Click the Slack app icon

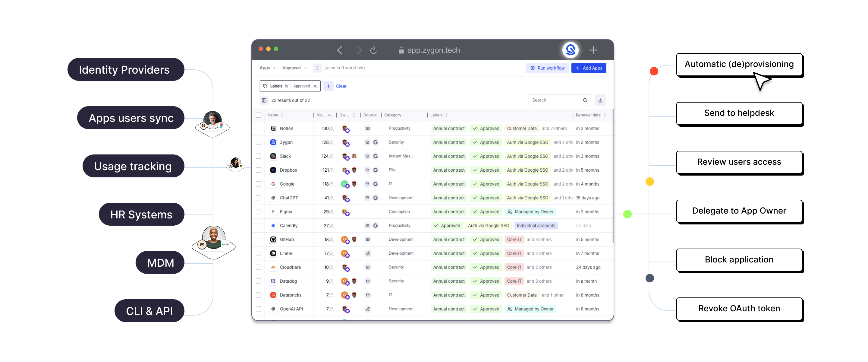pyautogui.click(x=273, y=156)
